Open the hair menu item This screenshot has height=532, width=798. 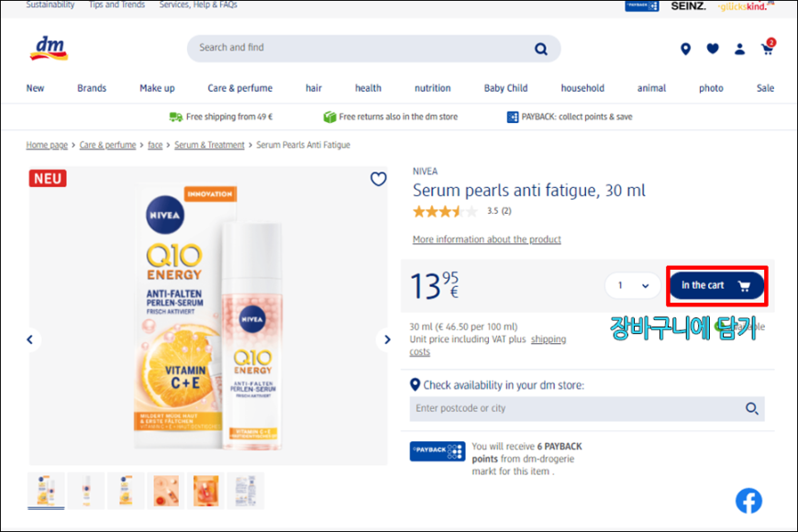314,88
